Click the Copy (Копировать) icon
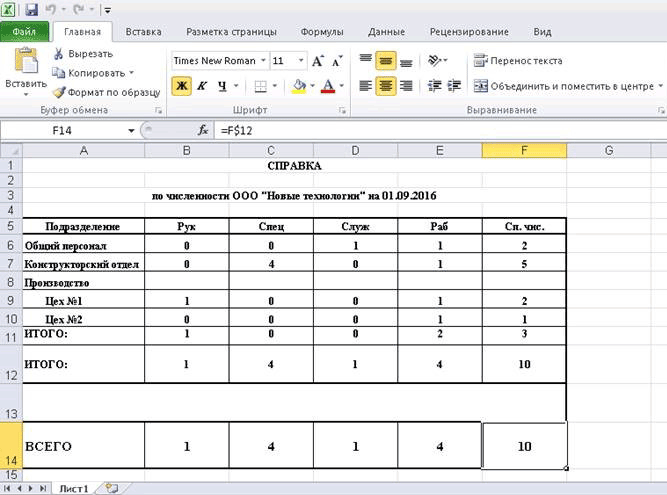This screenshot has width=667, height=495. tap(58, 73)
